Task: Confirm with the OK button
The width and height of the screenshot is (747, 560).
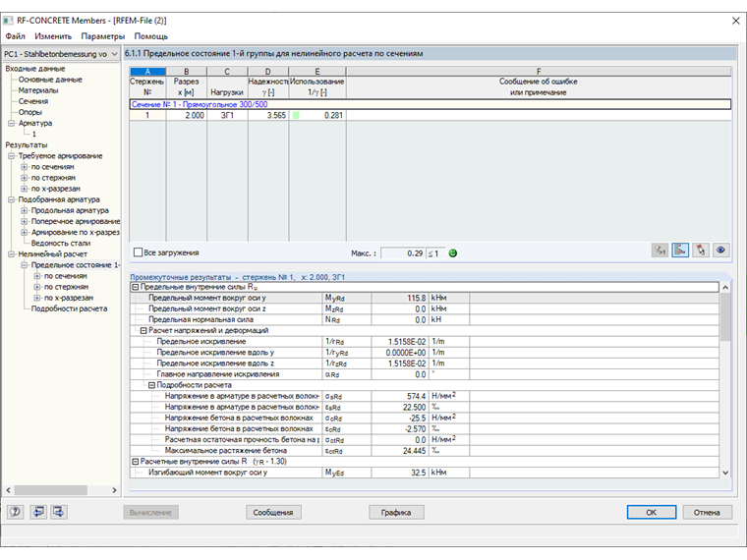Action: tap(652, 513)
